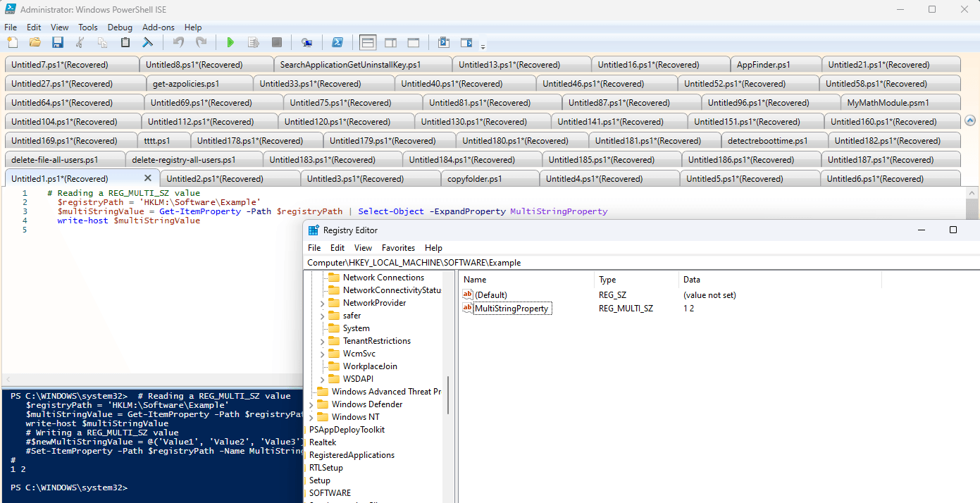
Task: Click the Show Command Window icon
Action: (x=443, y=42)
